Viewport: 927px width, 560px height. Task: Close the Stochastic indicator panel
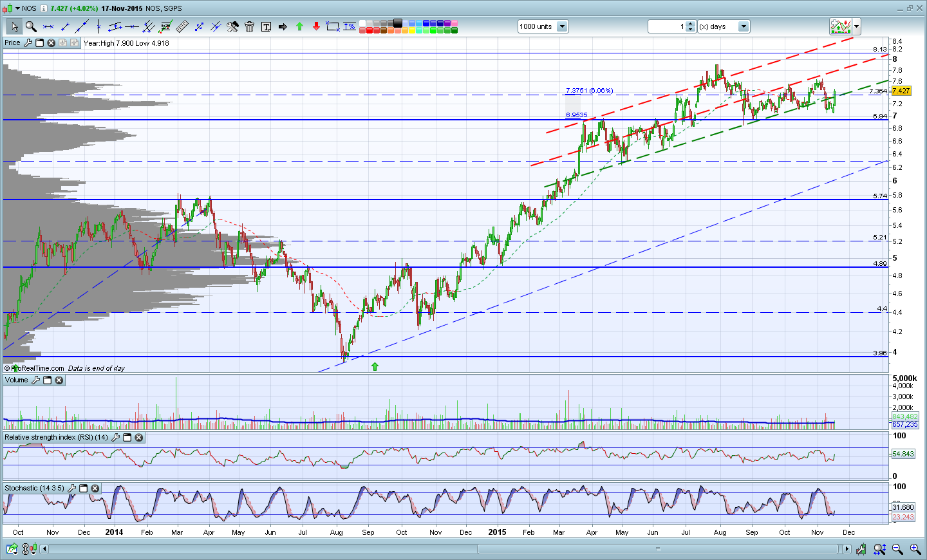(x=95, y=489)
